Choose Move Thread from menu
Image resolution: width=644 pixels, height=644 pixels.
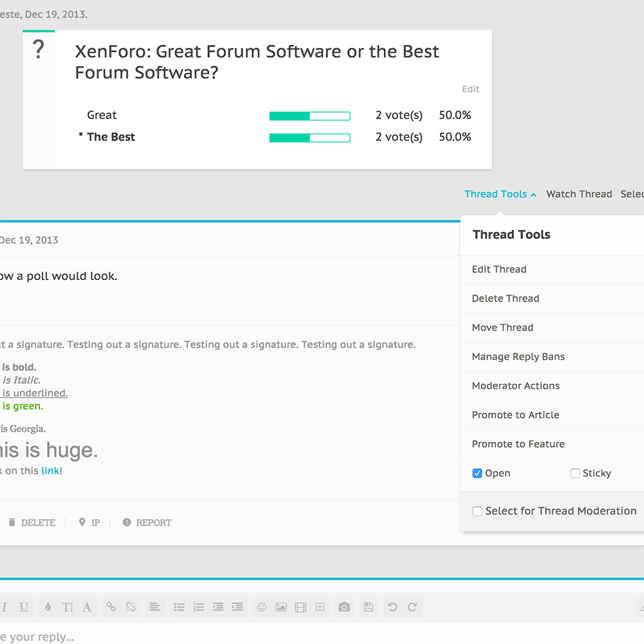pyautogui.click(x=552, y=328)
